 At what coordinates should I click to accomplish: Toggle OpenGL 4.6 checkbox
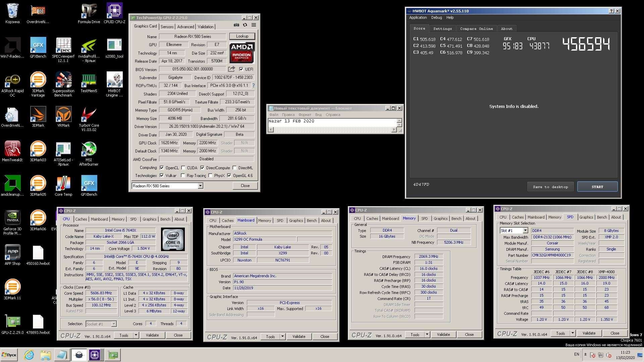click(229, 176)
